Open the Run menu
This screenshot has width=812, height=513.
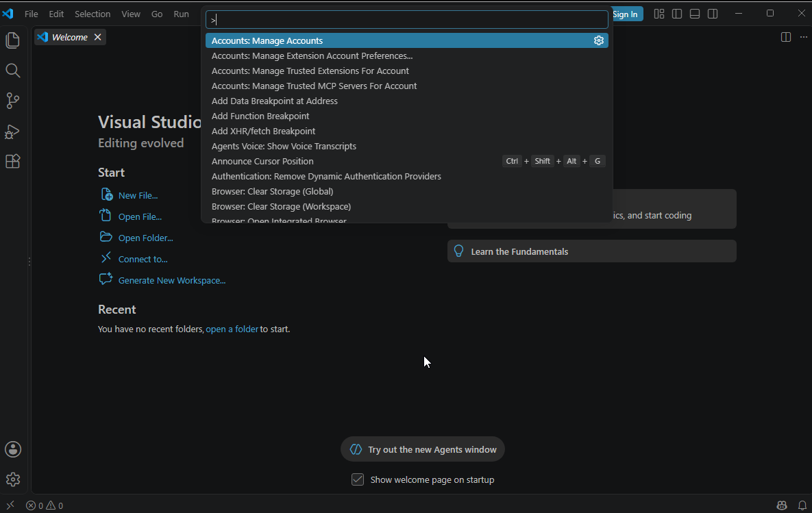[x=182, y=14]
